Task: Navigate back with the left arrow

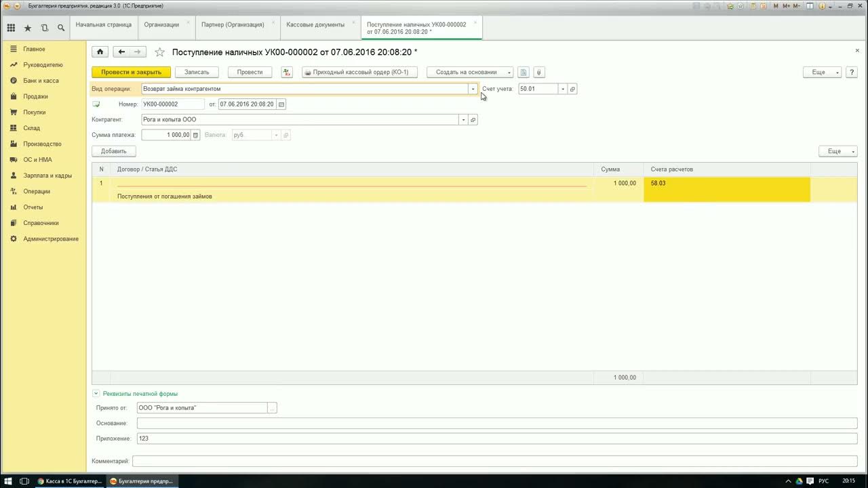Action: click(x=121, y=52)
